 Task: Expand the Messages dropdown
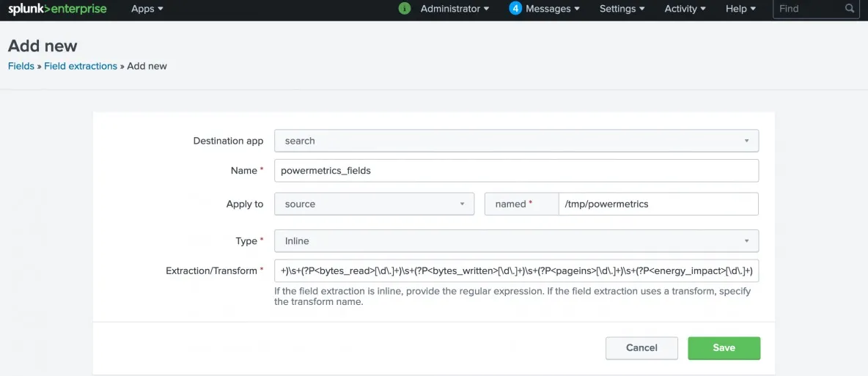(552, 9)
